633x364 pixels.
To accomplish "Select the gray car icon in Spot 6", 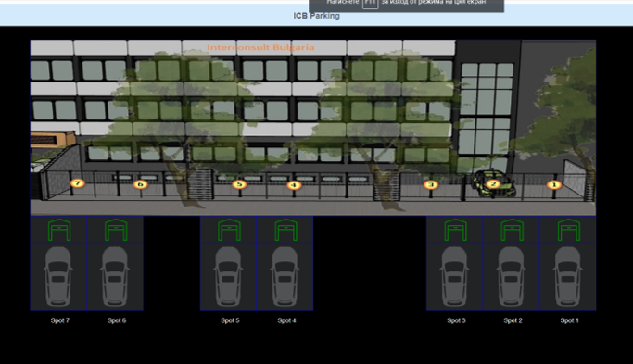I will [x=115, y=277].
